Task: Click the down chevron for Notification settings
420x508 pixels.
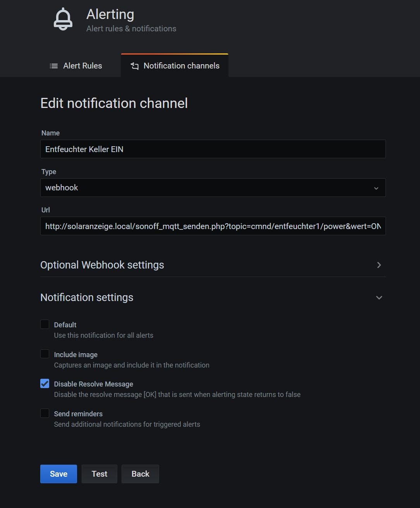Action: [x=379, y=298]
